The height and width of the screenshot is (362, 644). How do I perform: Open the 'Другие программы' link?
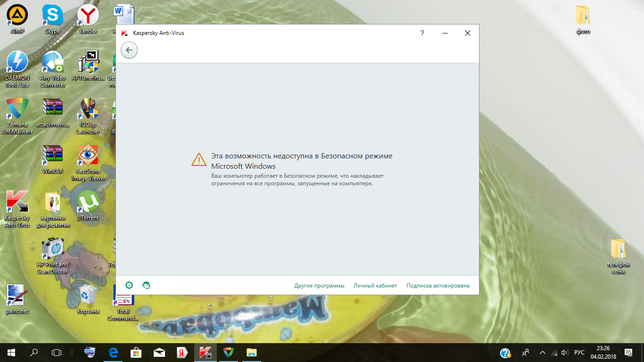pyautogui.click(x=319, y=286)
